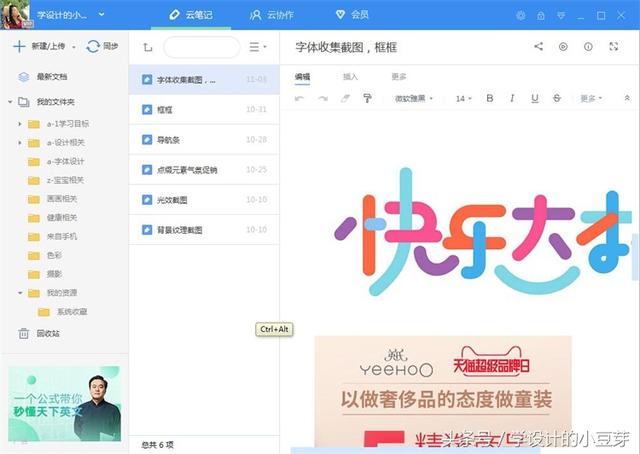Click the undo arrow icon

click(299, 98)
